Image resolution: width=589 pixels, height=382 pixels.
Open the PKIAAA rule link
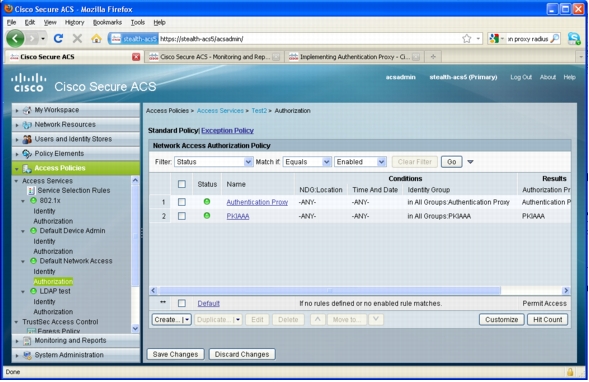(x=238, y=216)
